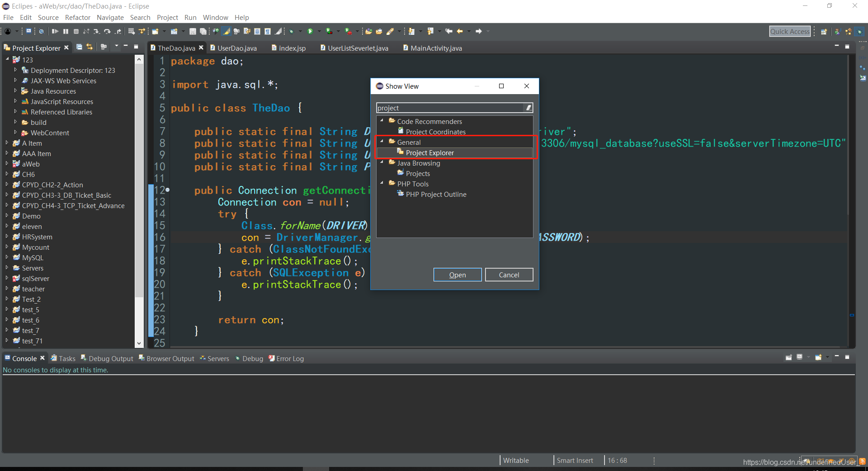Screen dimensions: 868x471
Task: Switch to the Error Log tab
Action: [x=286, y=358]
